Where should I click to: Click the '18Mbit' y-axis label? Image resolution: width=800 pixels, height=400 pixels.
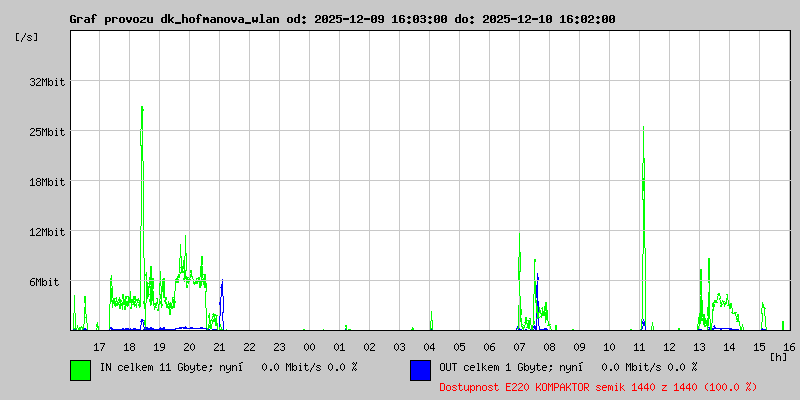pyautogui.click(x=47, y=182)
